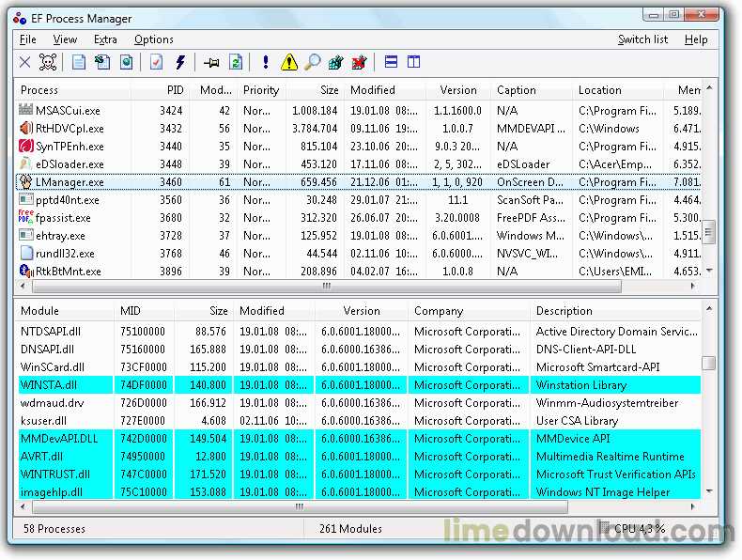
Task: Switch to horizontal split pane layout
Action: [392, 63]
